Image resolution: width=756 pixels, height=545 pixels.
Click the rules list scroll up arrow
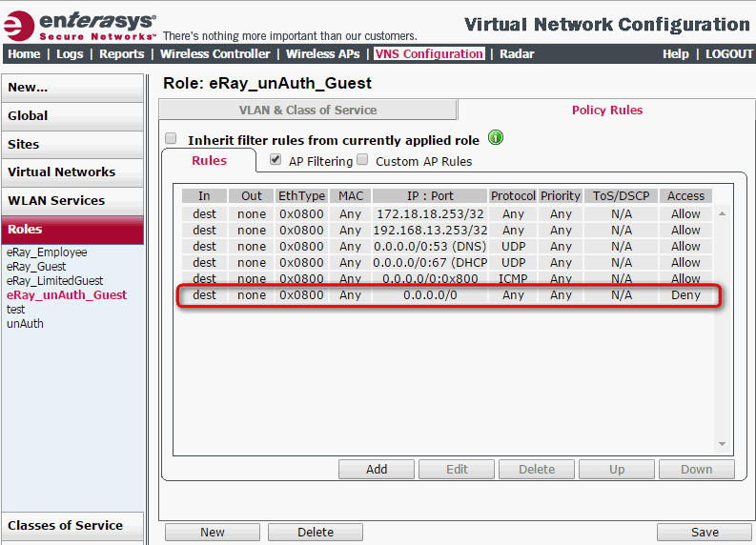pyautogui.click(x=722, y=213)
